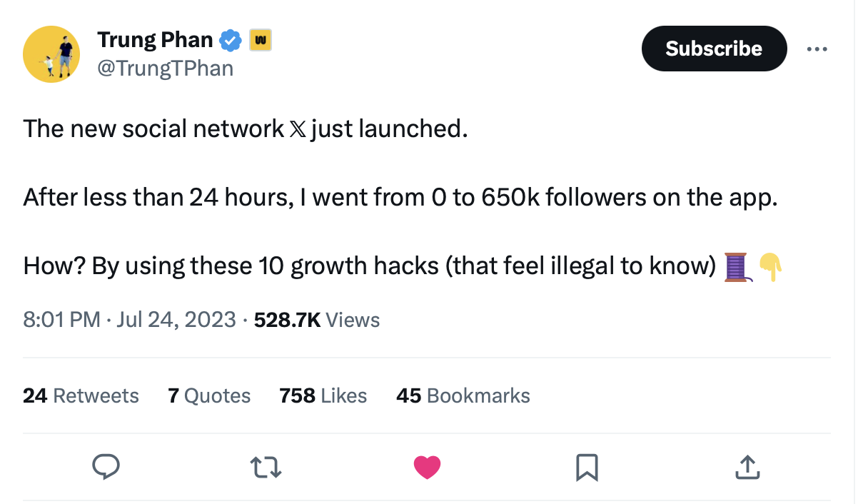Image resolution: width=858 pixels, height=504 pixels.
Task: View the 7 Quotes list
Action: [x=209, y=395]
